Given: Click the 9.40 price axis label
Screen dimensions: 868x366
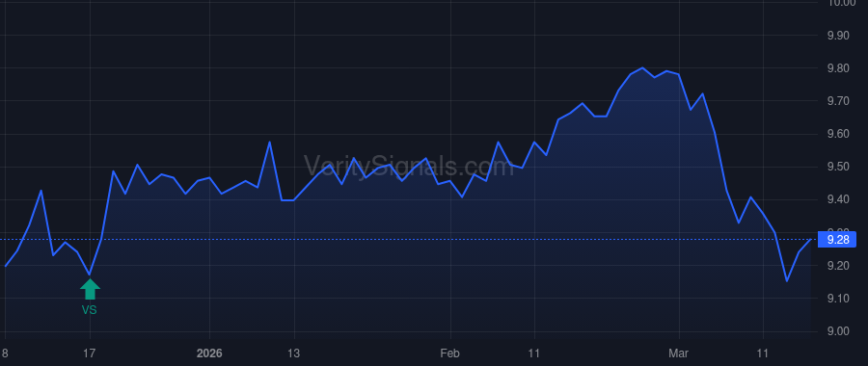Looking at the screenshot, I should click(x=837, y=199).
